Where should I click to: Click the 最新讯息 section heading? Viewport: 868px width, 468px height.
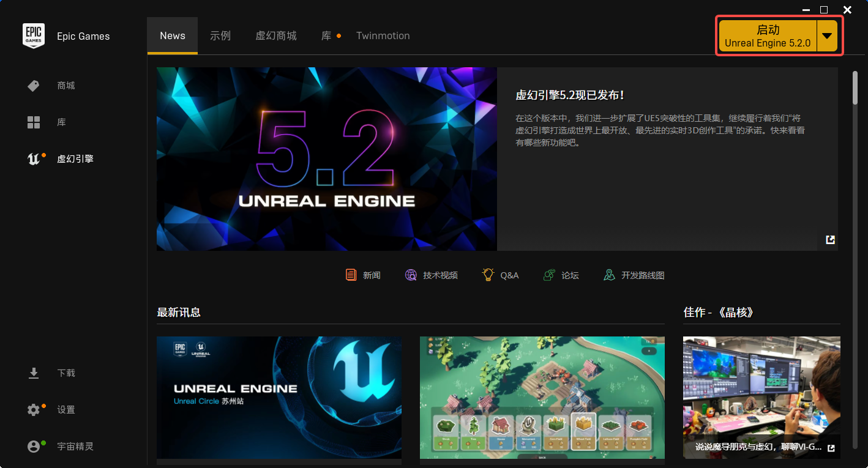click(x=179, y=312)
